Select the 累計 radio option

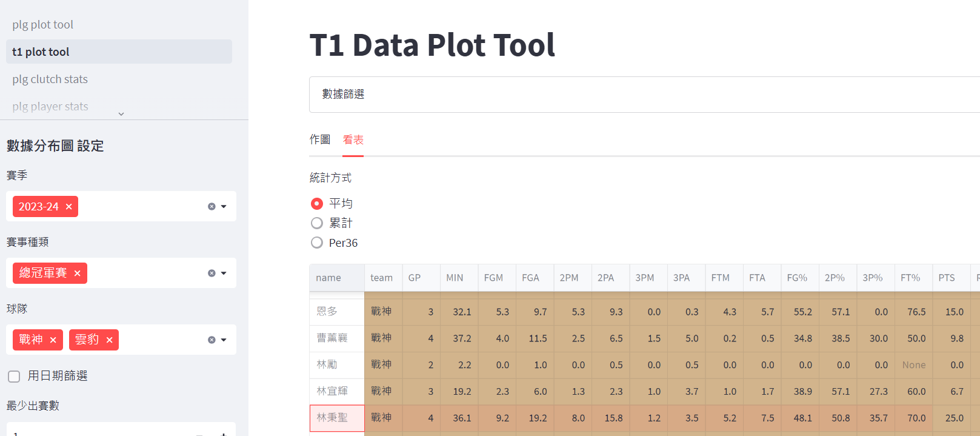(x=316, y=223)
